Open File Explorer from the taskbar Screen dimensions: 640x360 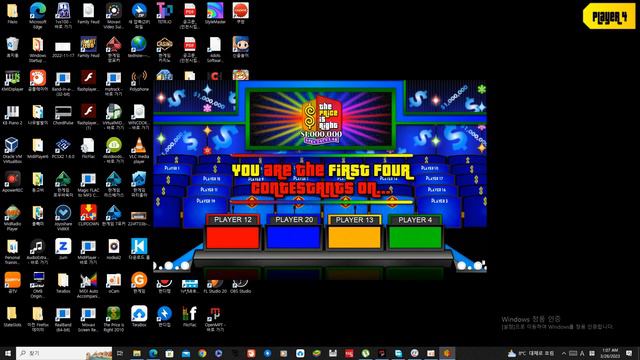(x=137, y=353)
